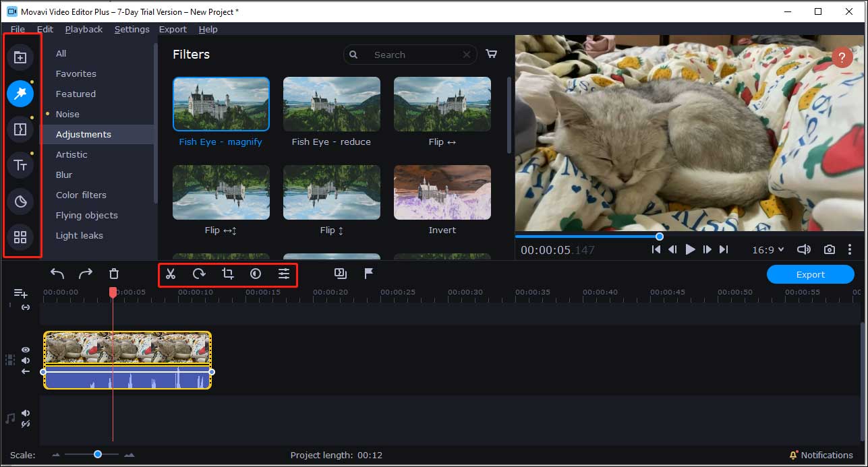Toggle video track visibility eye icon
This screenshot has width=868, height=467.
pyautogui.click(x=26, y=350)
